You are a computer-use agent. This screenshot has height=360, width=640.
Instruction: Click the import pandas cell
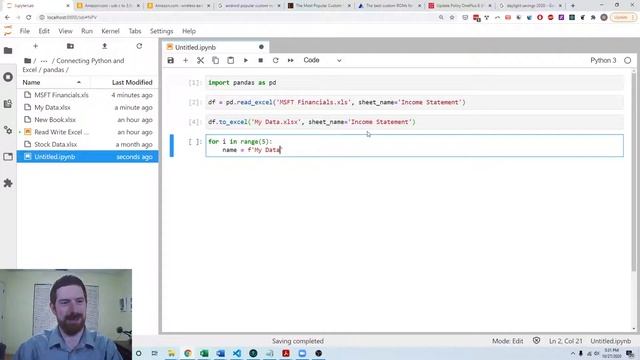(414, 83)
